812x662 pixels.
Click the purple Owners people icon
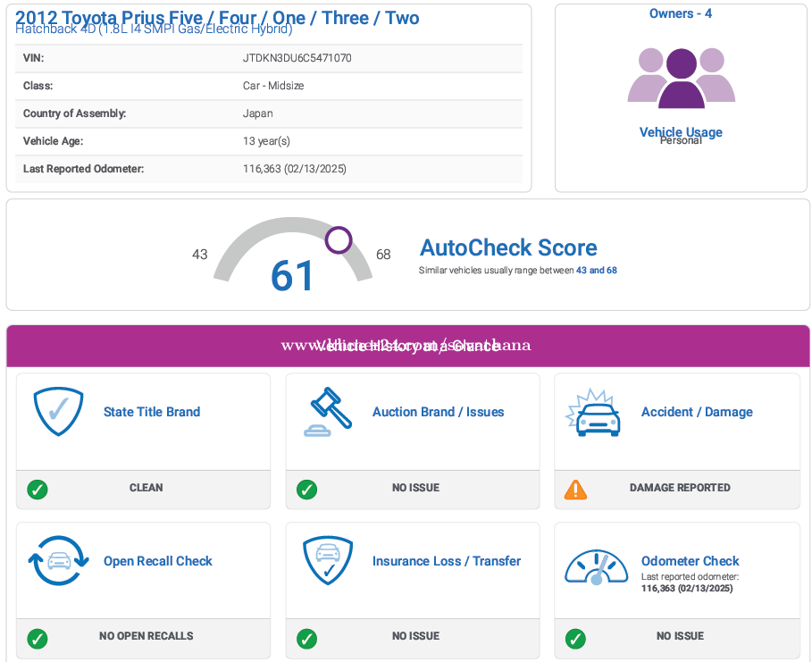pyautogui.click(x=681, y=77)
